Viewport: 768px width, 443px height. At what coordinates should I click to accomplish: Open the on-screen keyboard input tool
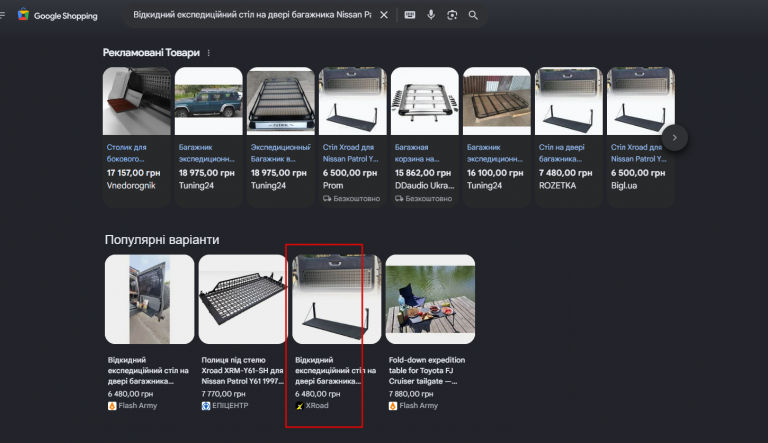[x=410, y=15]
